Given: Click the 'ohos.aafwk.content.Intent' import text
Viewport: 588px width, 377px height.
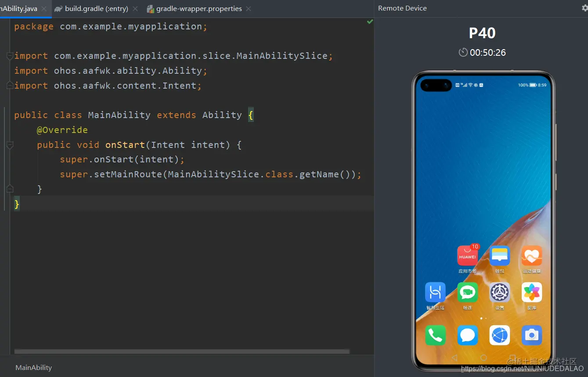Looking at the screenshot, I should pos(125,86).
